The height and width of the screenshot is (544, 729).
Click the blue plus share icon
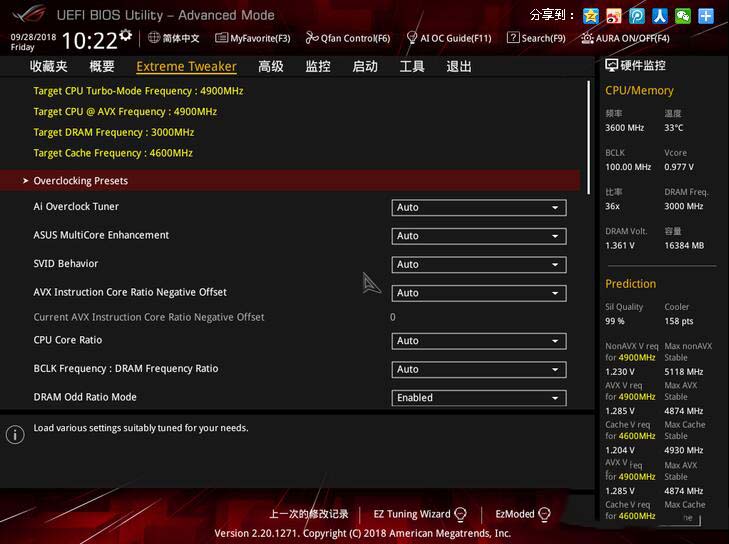706,16
